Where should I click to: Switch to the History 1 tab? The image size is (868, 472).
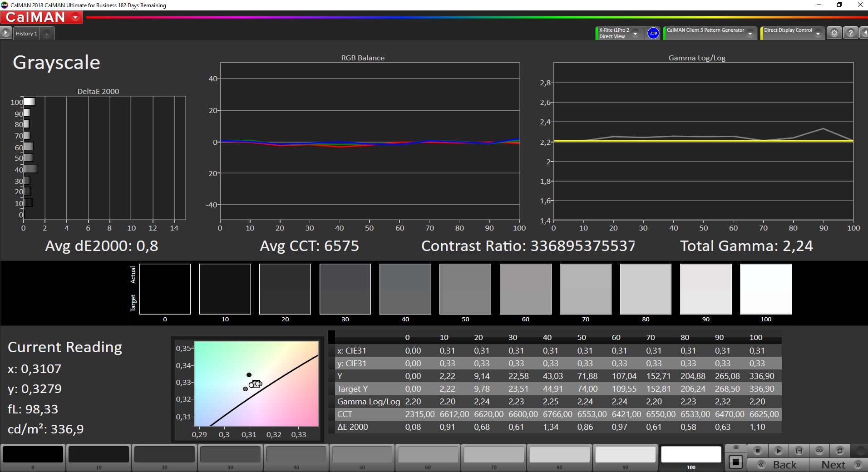click(26, 34)
